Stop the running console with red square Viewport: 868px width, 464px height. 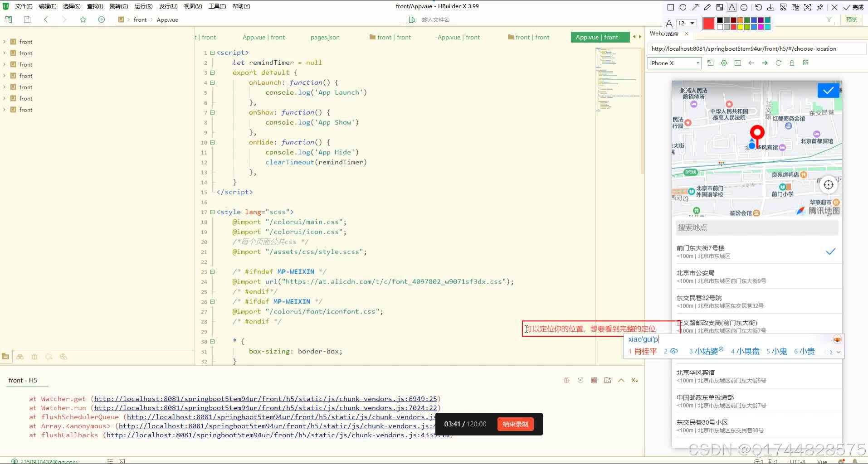pos(594,380)
